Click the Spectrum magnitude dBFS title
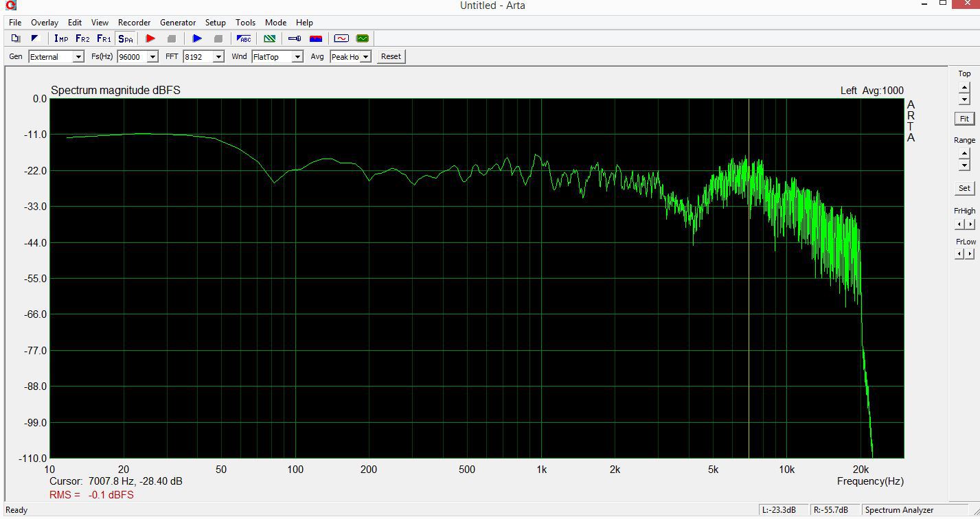Image resolution: width=980 pixels, height=519 pixels. coord(115,91)
